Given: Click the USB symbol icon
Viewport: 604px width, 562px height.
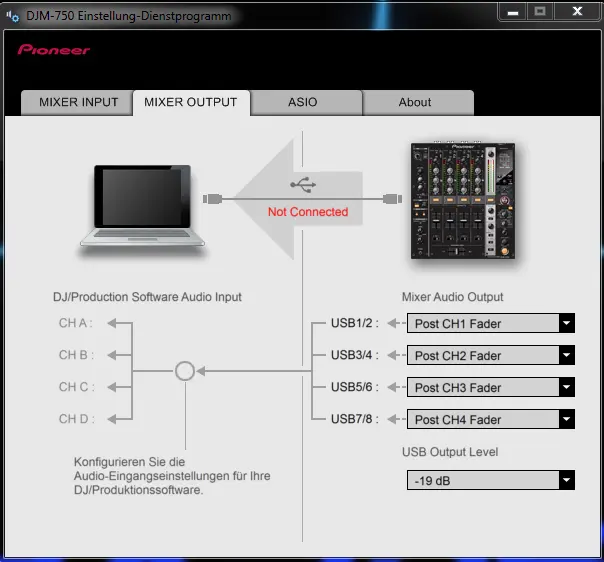Looking at the screenshot, I should tap(303, 185).
